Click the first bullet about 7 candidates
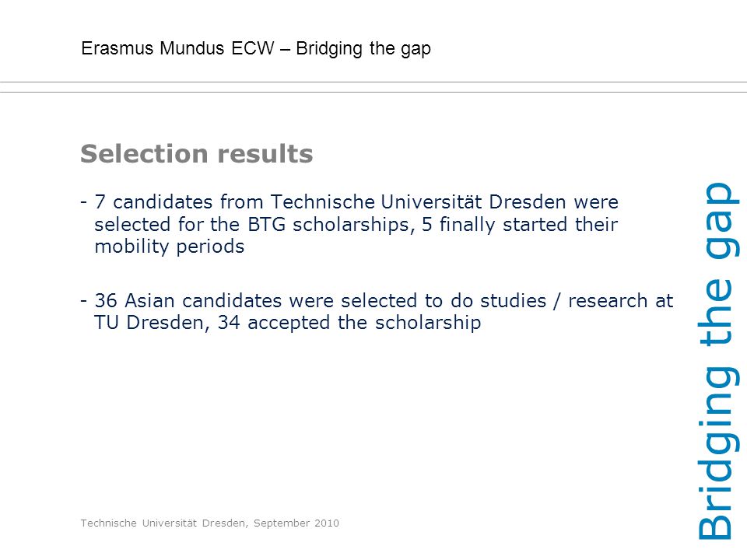This screenshot has height=560, width=747. coord(349,224)
